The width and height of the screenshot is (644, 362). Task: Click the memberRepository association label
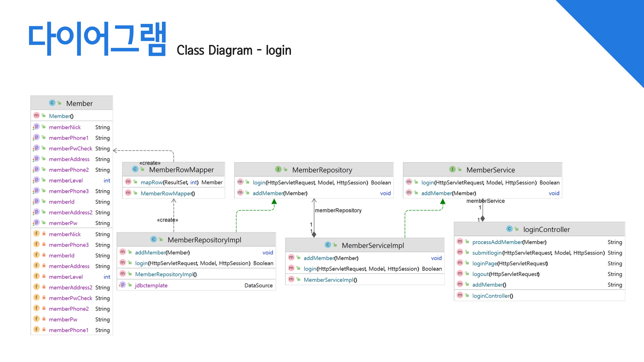pyautogui.click(x=338, y=210)
